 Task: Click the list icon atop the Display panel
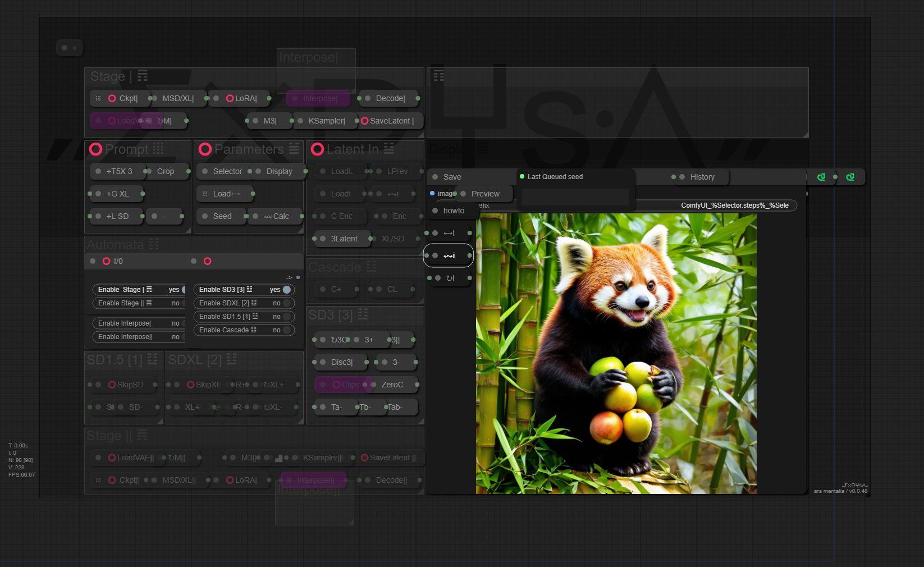coord(438,76)
